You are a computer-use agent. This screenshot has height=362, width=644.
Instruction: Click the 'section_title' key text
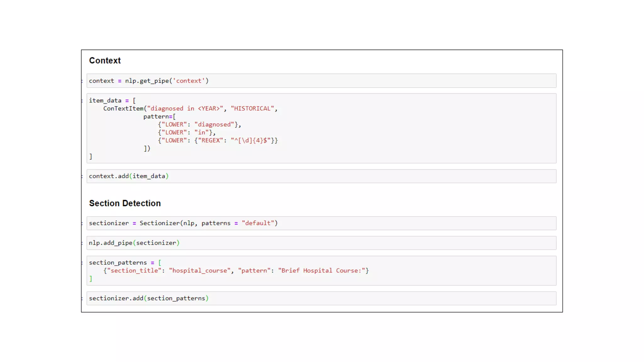[134, 271]
